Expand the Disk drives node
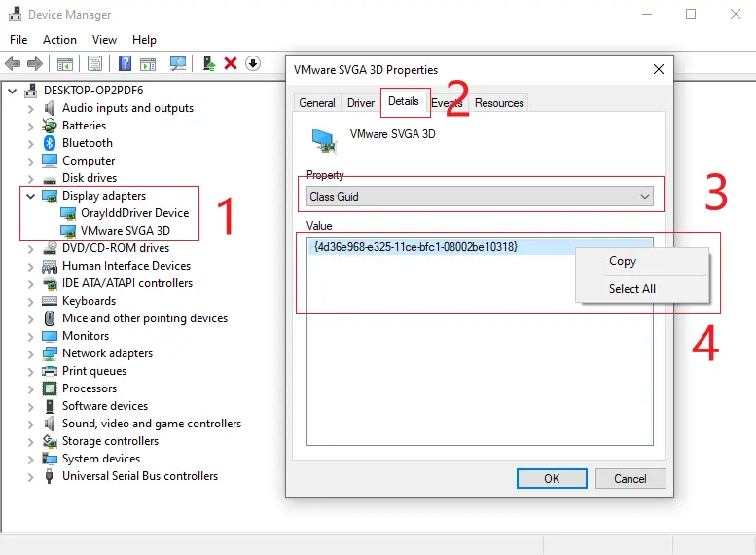 31,179
